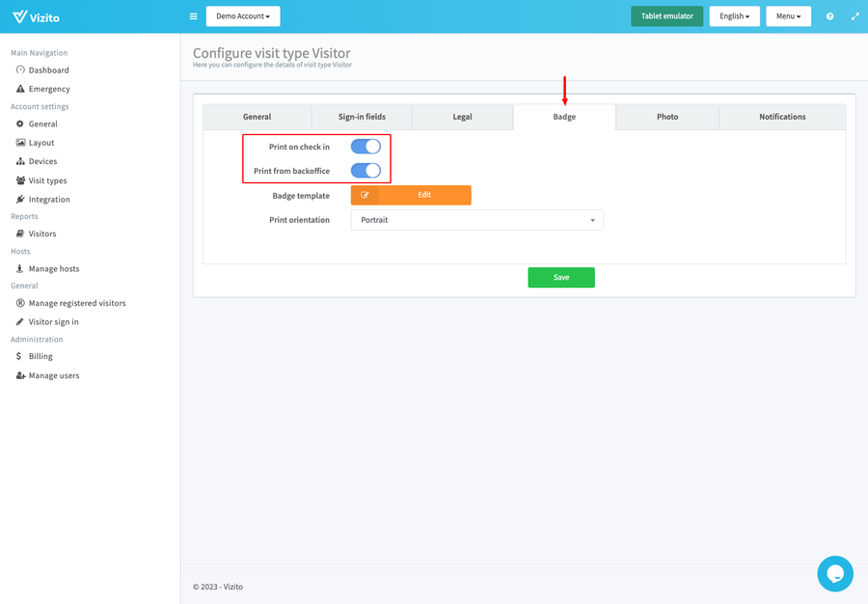Viewport: 868px width, 604px height.
Task: Toggle the sidebar with the hamburger icon
Action: [x=193, y=15]
